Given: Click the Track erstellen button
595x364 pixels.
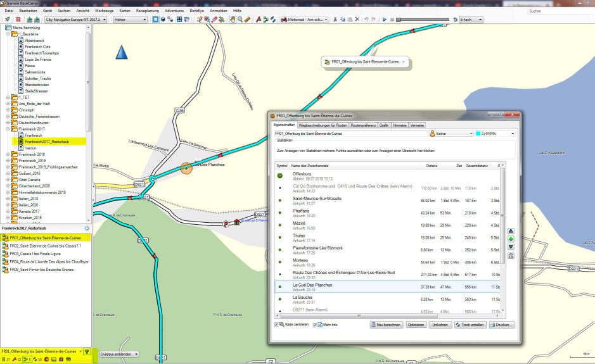Looking at the screenshot, I should tap(470, 325).
